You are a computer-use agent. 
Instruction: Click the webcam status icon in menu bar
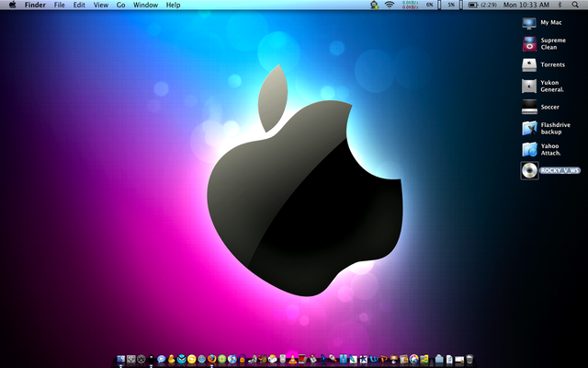(374, 5)
